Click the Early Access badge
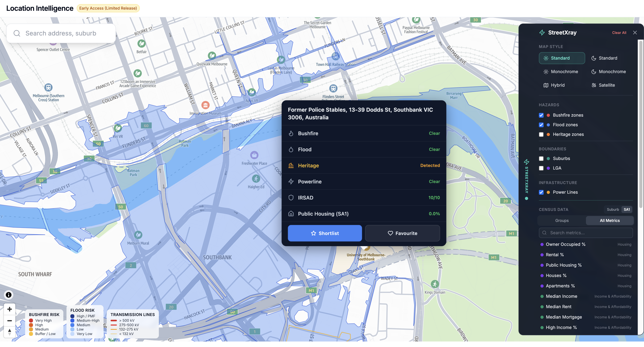 108,8
